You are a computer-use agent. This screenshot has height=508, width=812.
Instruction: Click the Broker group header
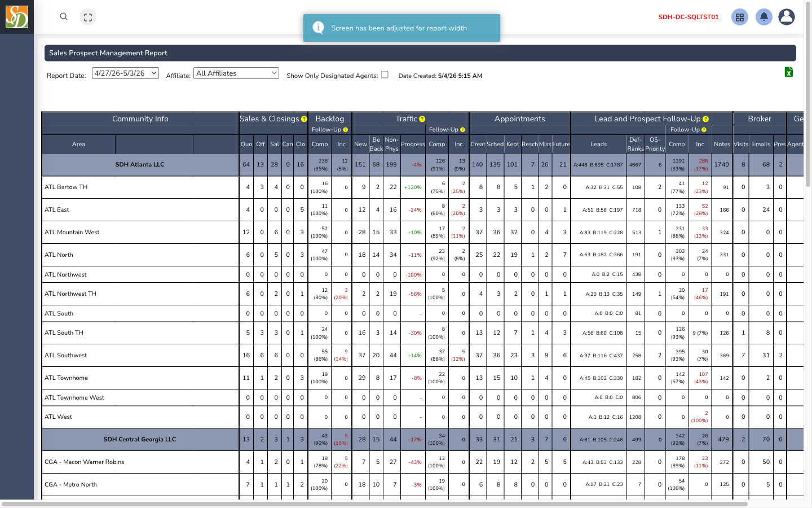tap(760, 119)
